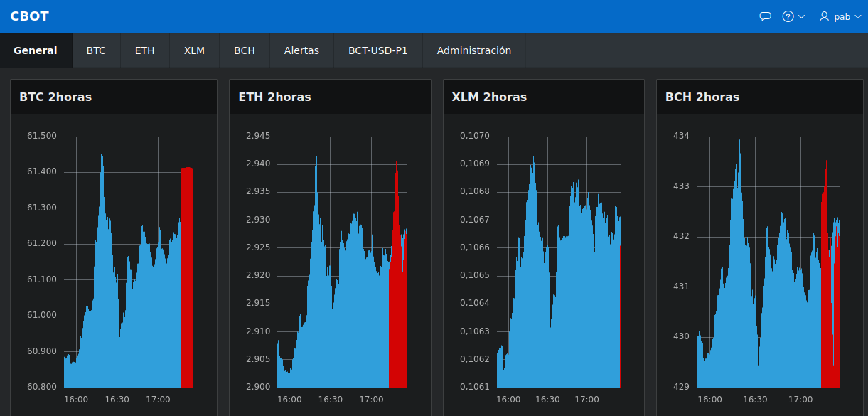
Task: Click the CBOT logo
Action: tap(29, 16)
